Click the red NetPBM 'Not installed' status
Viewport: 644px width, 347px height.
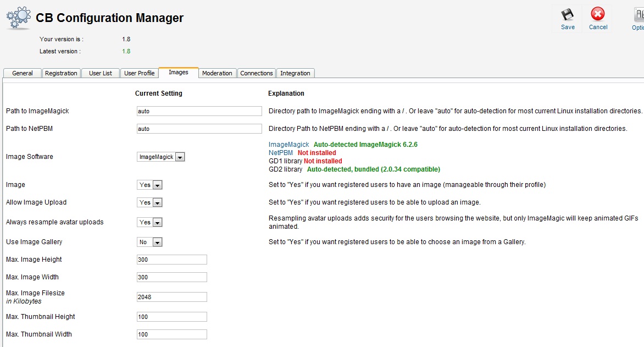(317, 153)
